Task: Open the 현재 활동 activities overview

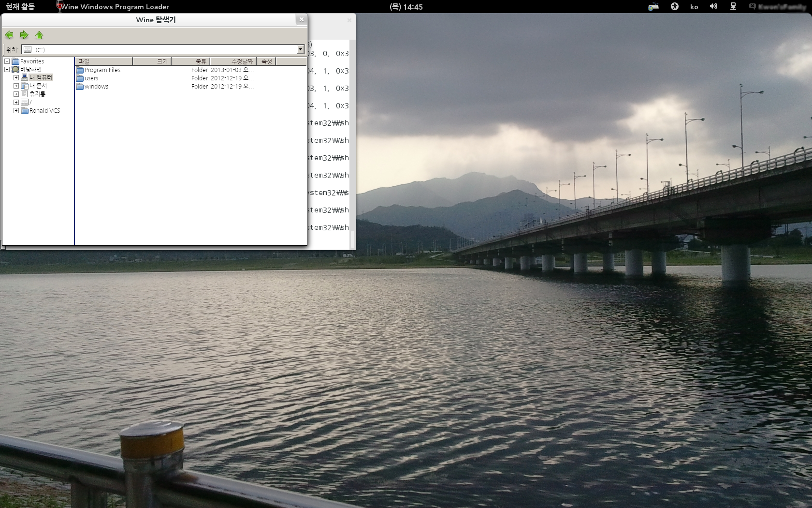Action: click(x=20, y=7)
